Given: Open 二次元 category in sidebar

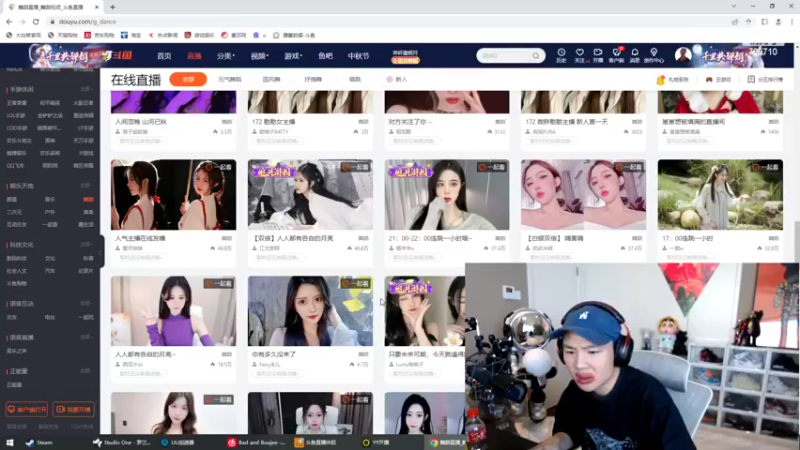Looking at the screenshot, I should click(x=14, y=212).
